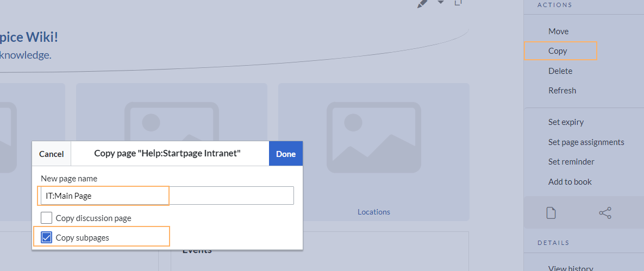
Task: Open View history in Details section
Action: coord(571,268)
